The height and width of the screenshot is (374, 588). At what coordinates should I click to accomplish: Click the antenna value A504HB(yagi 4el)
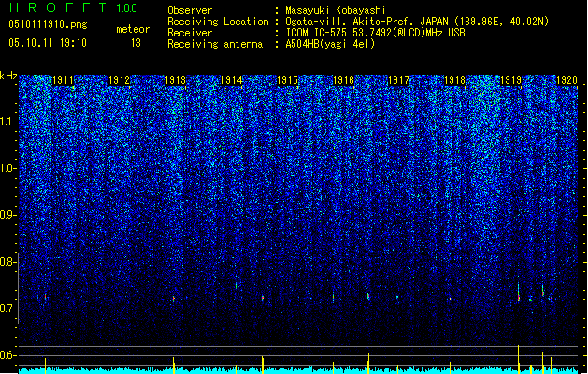coord(330,44)
